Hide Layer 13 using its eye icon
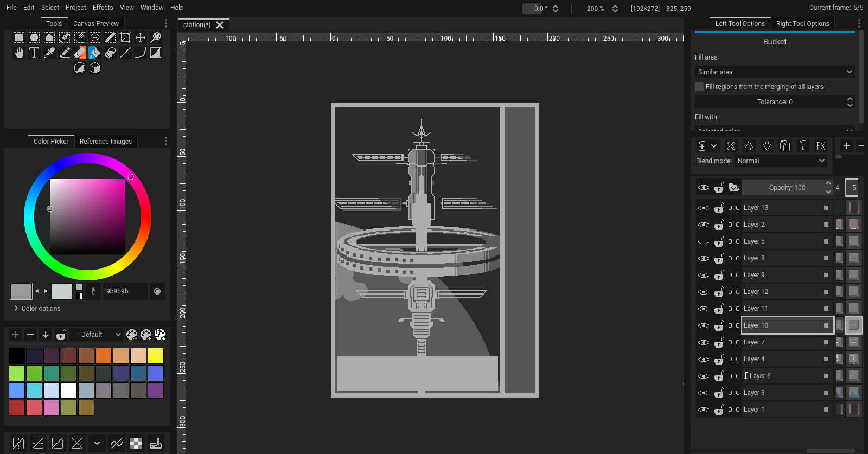Image resolution: width=868 pixels, height=454 pixels. point(704,208)
